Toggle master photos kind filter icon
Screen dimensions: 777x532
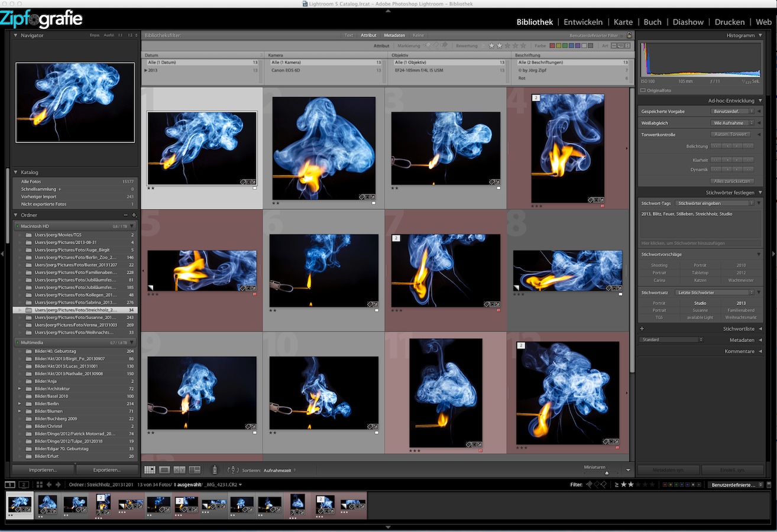coord(613,46)
